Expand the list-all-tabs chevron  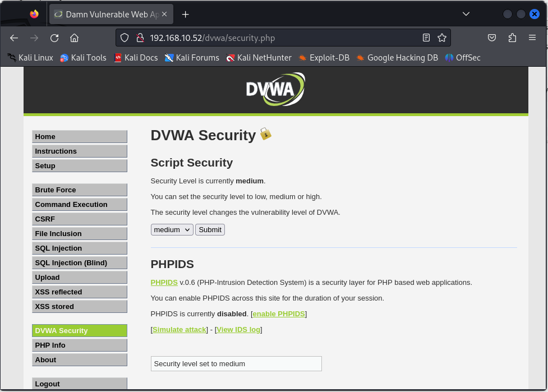[x=466, y=14]
